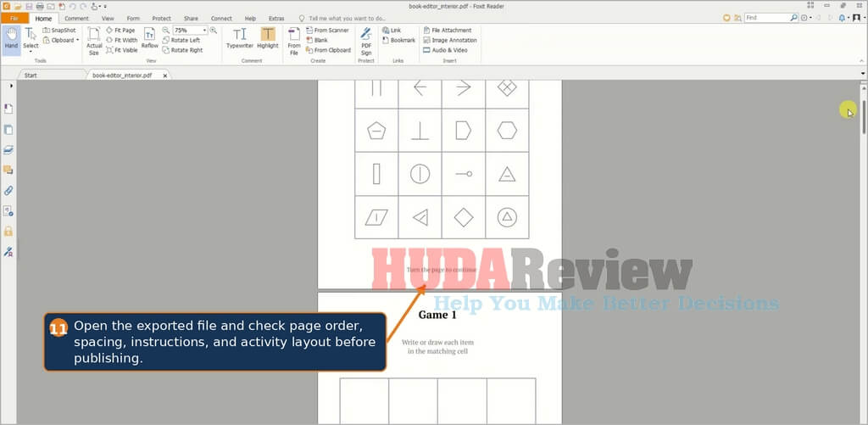
Task: Zoom out with the minus magnifier
Action: (165, 30)
